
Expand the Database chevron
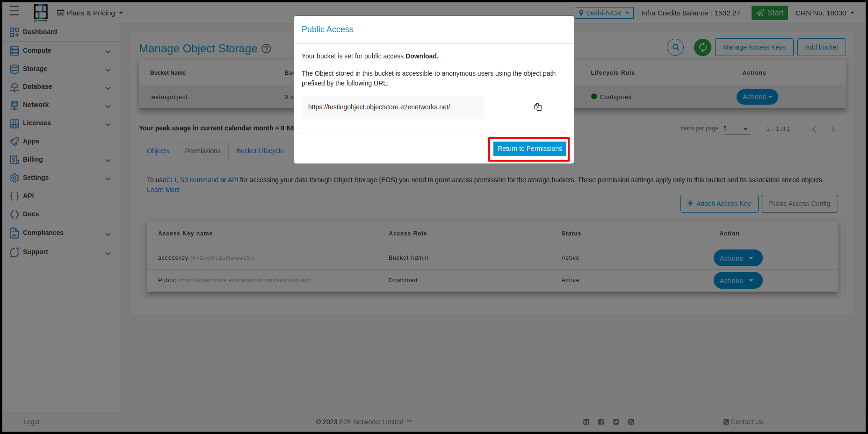point(108,88)
